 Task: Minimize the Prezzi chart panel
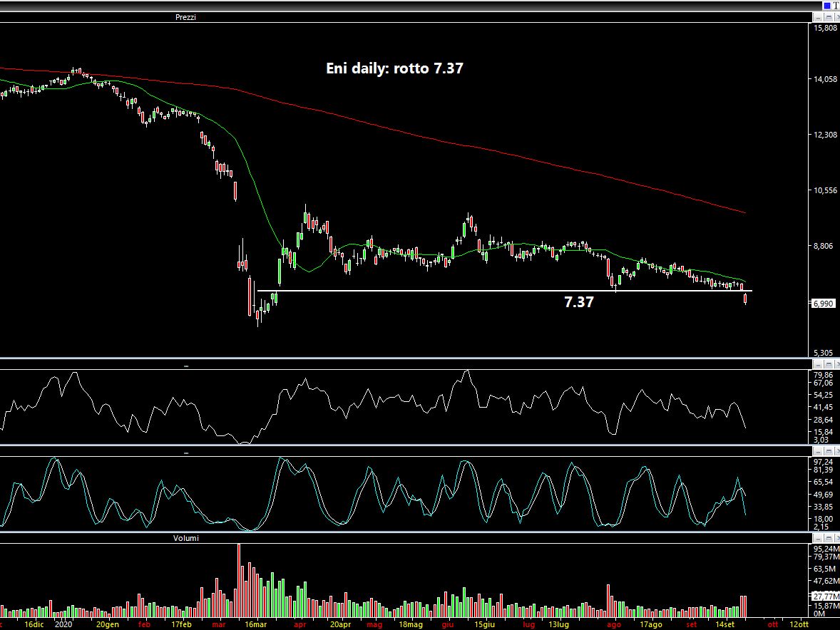click(818, 17)
